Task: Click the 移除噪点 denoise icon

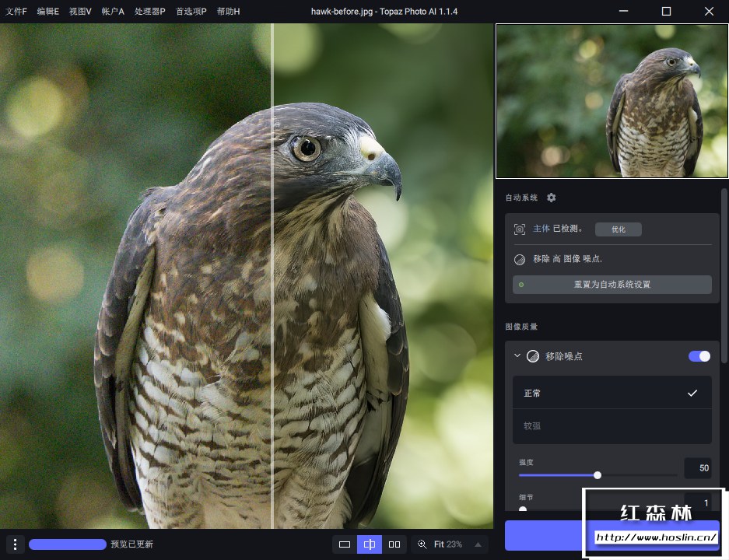Action: [x=533, y=356]
